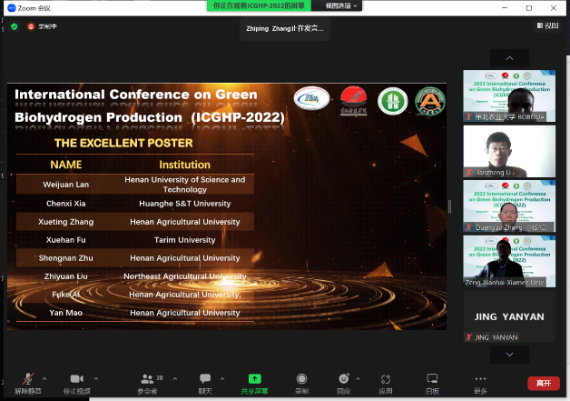Select the JING YANYAN participant tile
This screenshot has height=401, width=570.
(x=509, y=316)
